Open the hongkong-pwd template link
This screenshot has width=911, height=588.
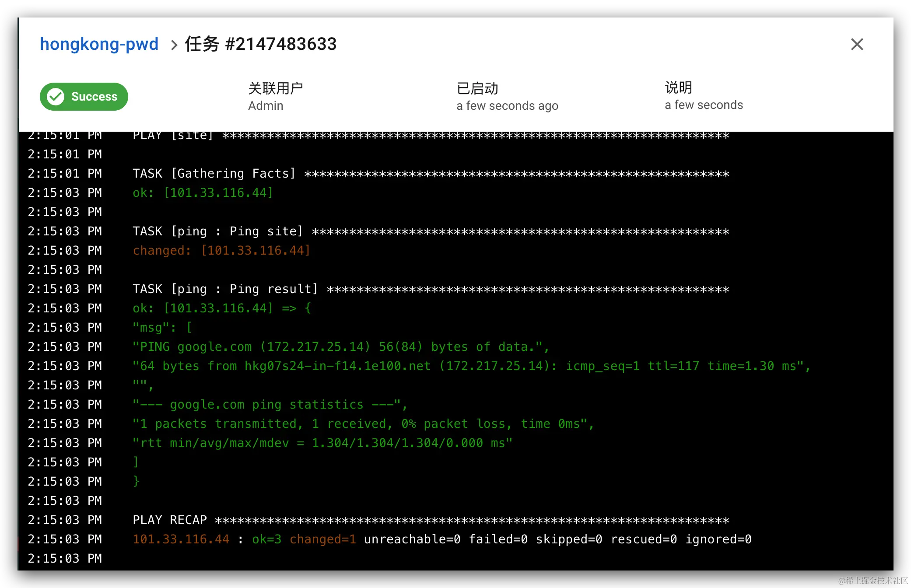99,44
